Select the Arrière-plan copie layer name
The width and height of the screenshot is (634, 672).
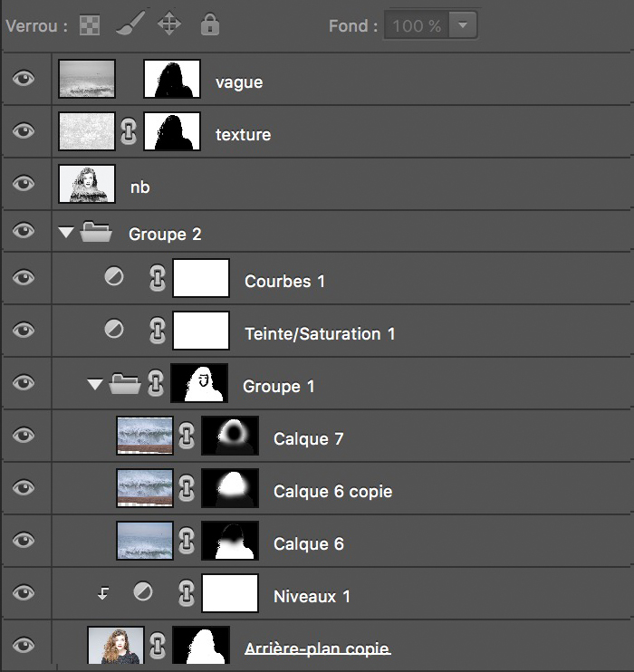[x=317, y=648]
